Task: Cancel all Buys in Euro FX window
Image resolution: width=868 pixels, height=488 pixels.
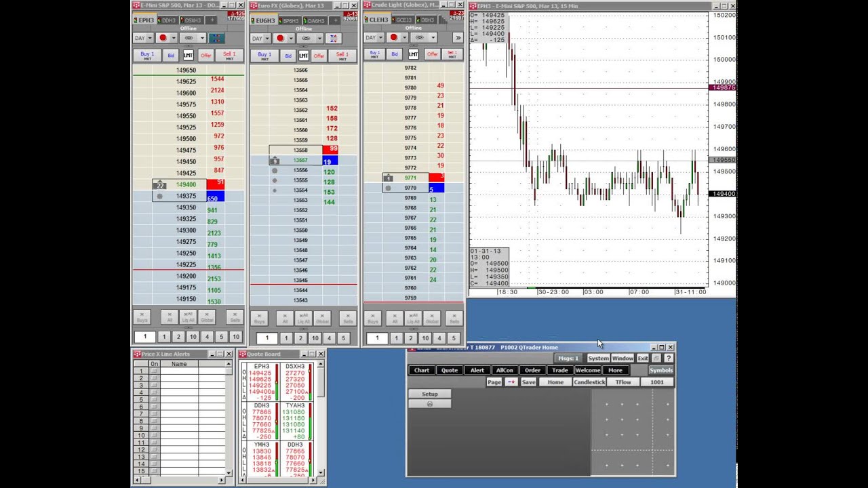Action: coord(259,318)
